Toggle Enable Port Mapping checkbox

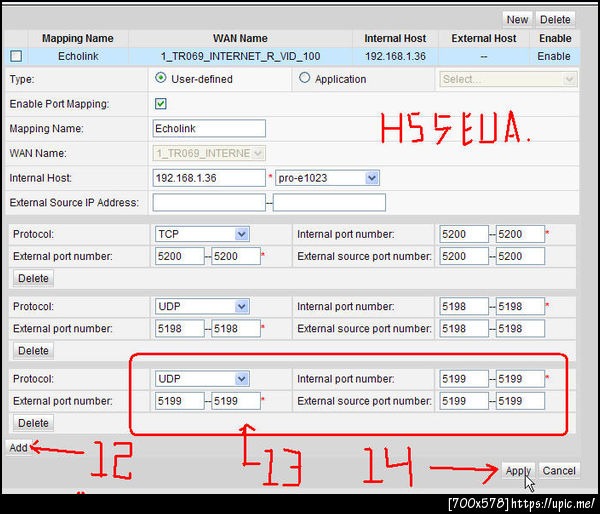click(161, 103)
